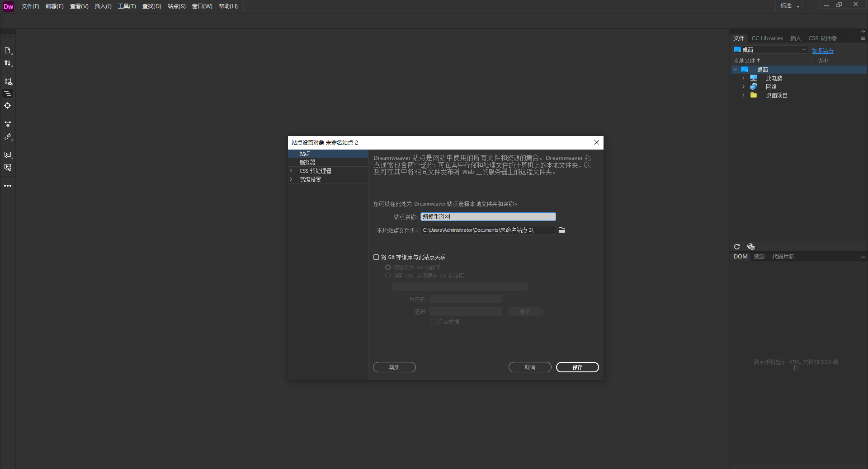Switch to CSS 设计器 tab
Image resolution: width=868 pixels, height=469 pixels.
[x=822, y=38]
